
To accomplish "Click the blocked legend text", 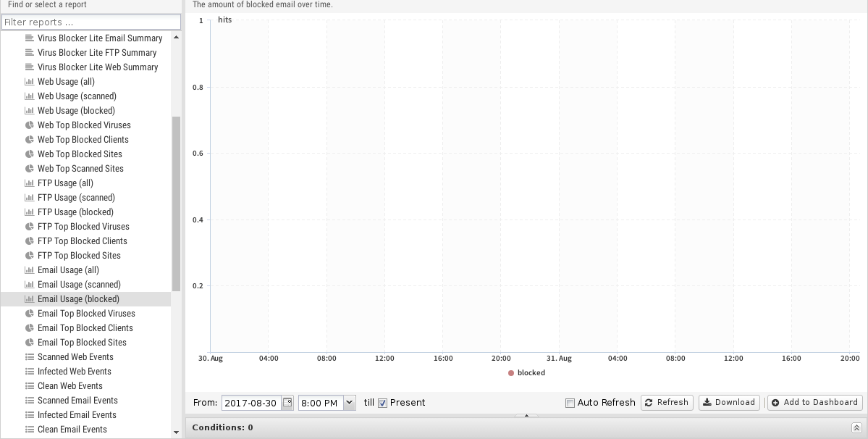I will pos(531,373).
